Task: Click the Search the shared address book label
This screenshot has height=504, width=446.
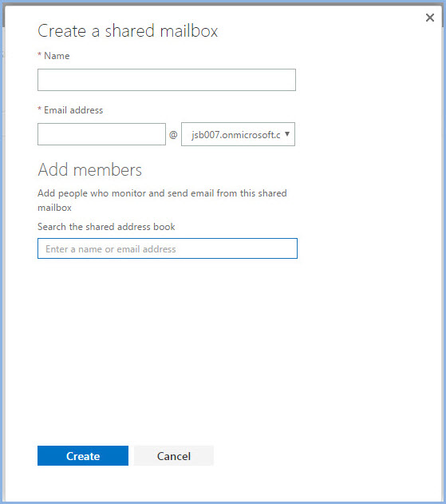Action: (x=106, y=227)
